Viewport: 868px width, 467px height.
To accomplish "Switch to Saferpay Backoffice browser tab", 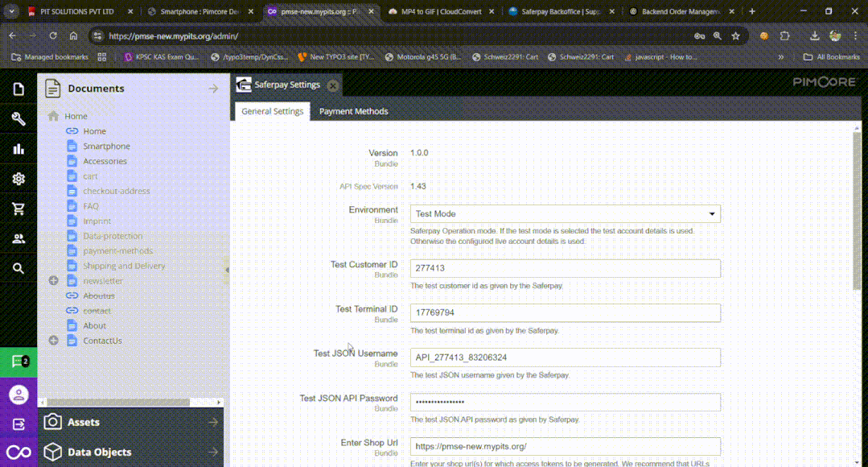I will 562,11.
